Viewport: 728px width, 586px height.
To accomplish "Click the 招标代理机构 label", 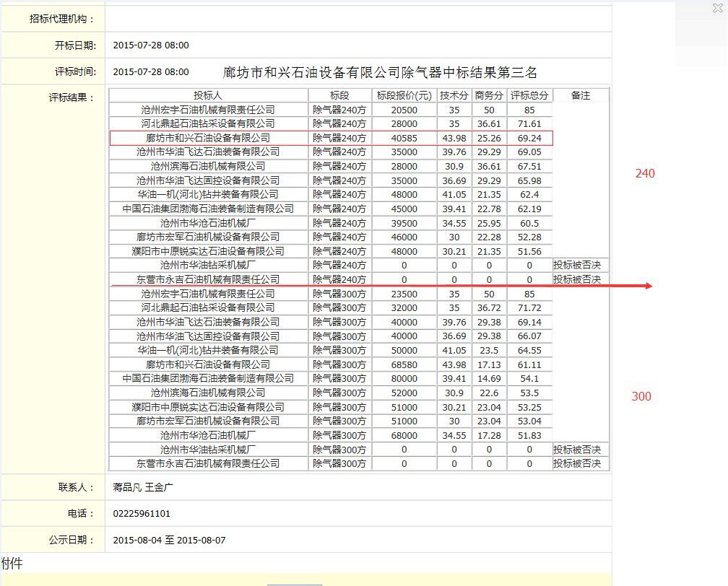I will click(62, 19).
